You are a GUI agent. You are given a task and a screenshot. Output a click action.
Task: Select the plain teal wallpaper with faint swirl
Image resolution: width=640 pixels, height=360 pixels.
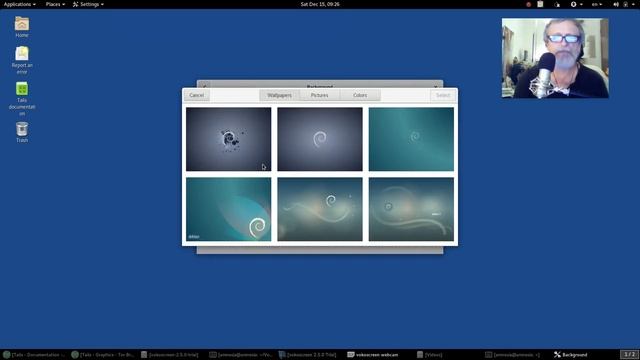[x=411, y=139]
